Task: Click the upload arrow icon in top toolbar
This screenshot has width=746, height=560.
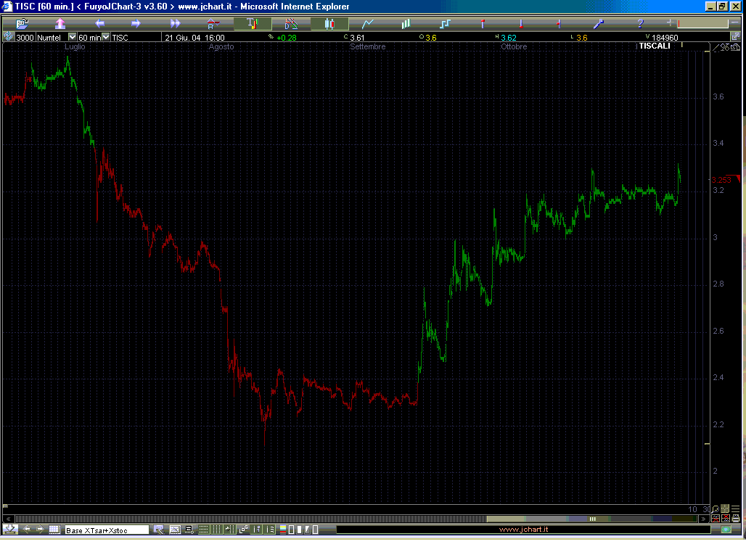Action: pos(60,24)
